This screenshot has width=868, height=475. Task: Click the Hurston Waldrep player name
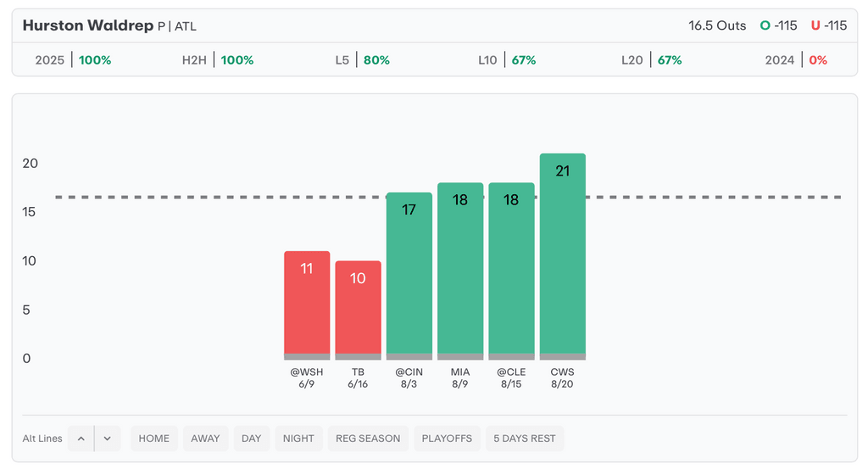coord(88,25)
